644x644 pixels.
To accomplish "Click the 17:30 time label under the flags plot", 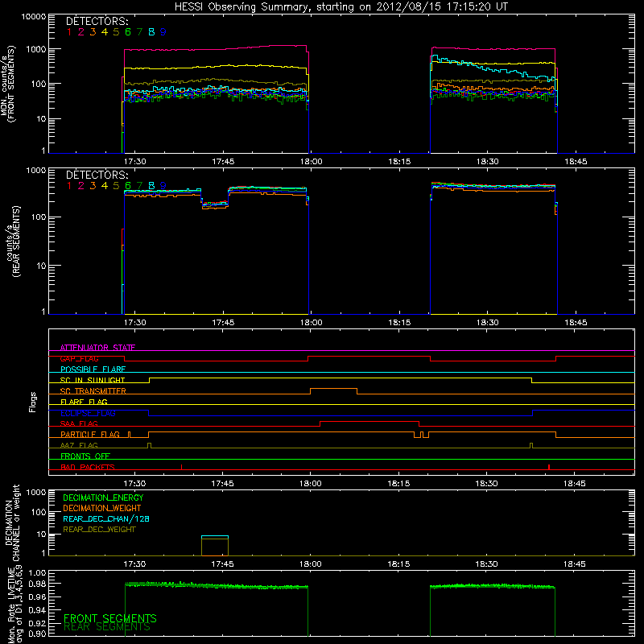I will tap(134, 484).
